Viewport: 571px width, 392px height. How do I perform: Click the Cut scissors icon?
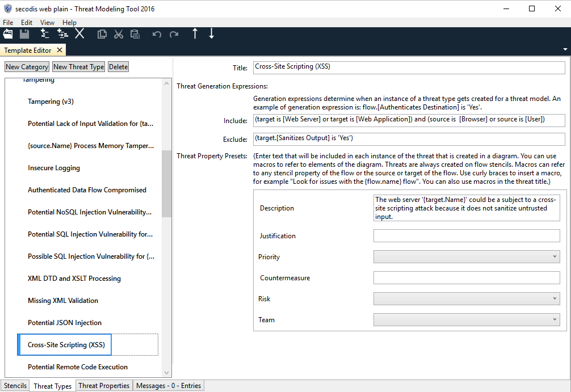pyautogui.click(x=118, y=34)
